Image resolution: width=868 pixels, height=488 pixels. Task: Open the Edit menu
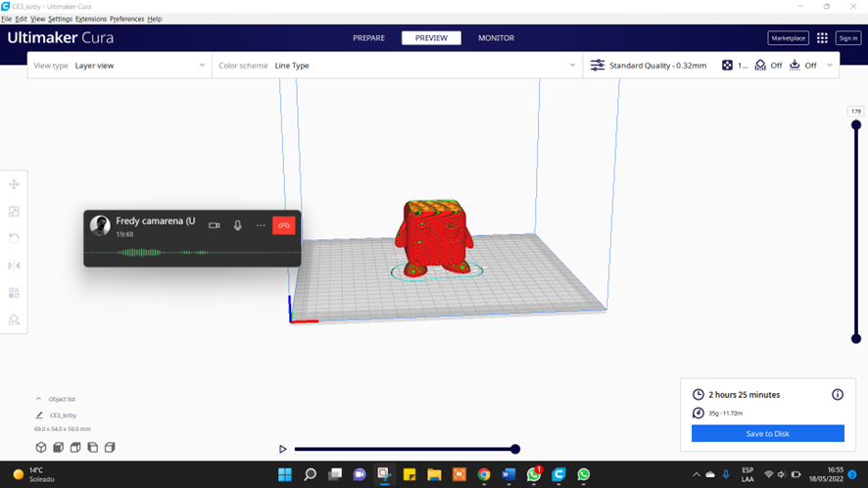pyautogui.click(x=21, y=19)
